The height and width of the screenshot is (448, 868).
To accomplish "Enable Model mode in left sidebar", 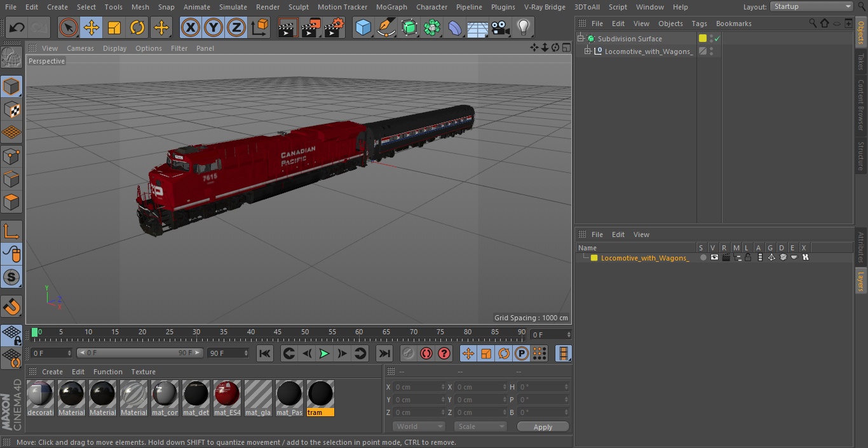I will click(x=11, y=86).
